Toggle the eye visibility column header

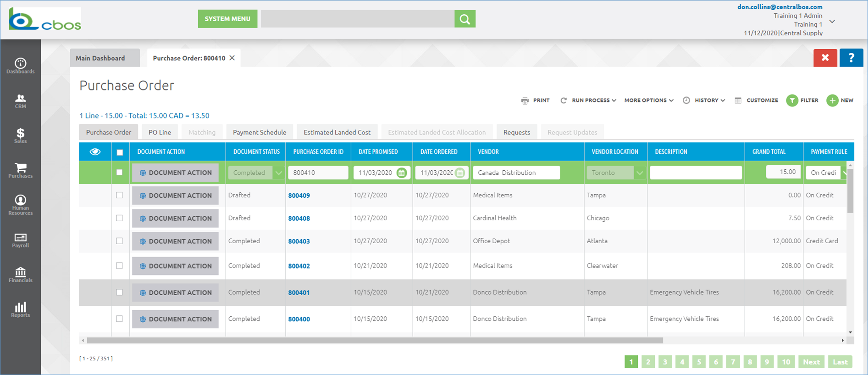click(95, 151)
